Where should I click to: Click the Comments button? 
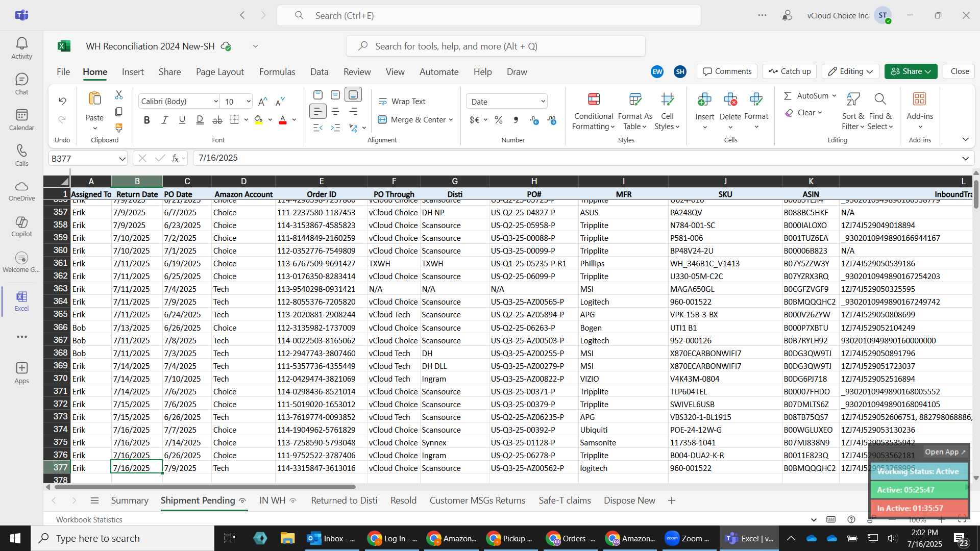pyautogui.click(x=727, y=71)
